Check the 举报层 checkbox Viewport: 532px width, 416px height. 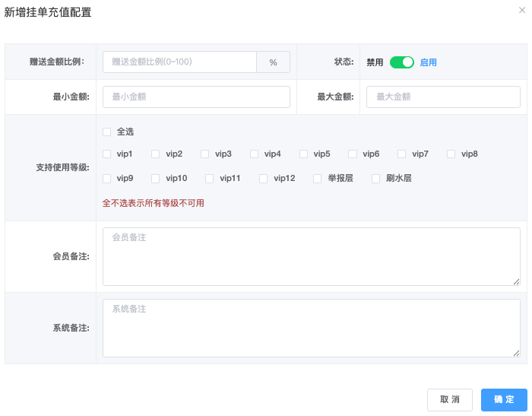tap(318, 179)
